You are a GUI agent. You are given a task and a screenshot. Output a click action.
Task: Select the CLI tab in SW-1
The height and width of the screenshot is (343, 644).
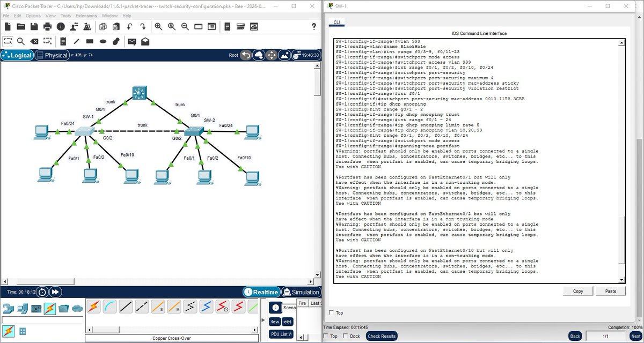coord(336,23)
